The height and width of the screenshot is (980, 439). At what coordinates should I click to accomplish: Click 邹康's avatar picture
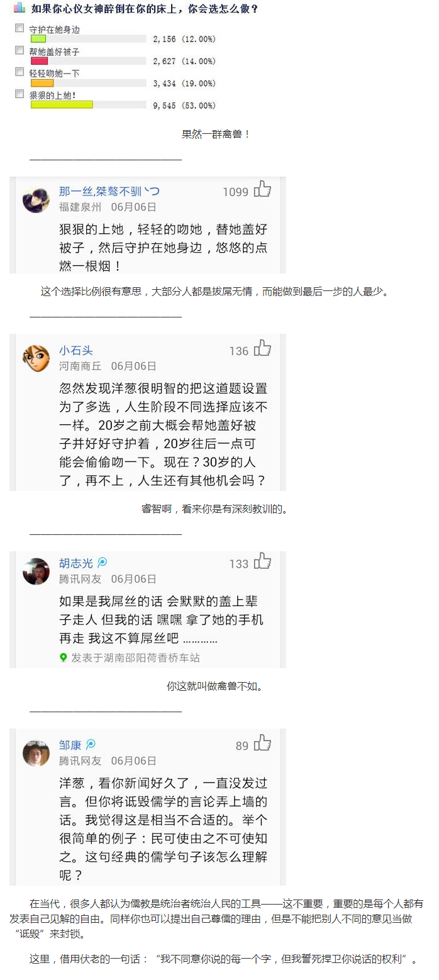coord(36,752)
